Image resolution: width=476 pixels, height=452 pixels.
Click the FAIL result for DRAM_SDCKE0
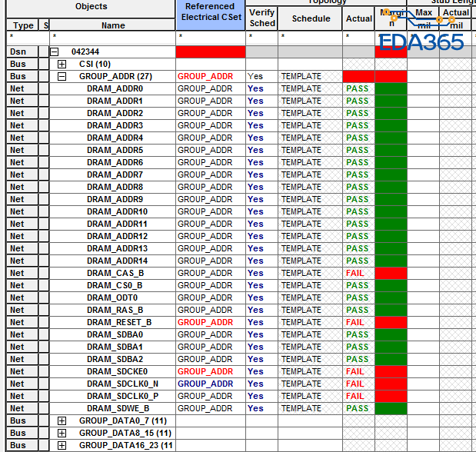355,371
